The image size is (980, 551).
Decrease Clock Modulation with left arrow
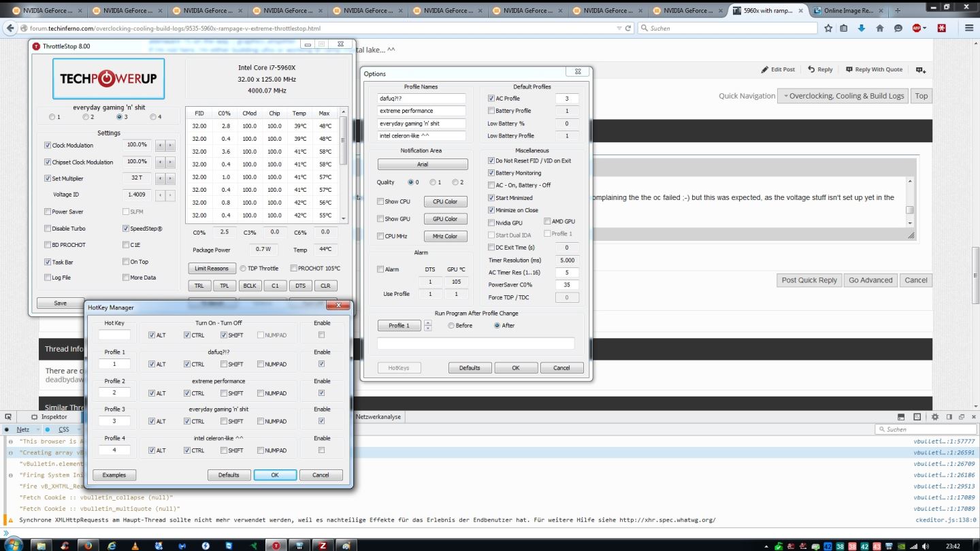[161, 145]
